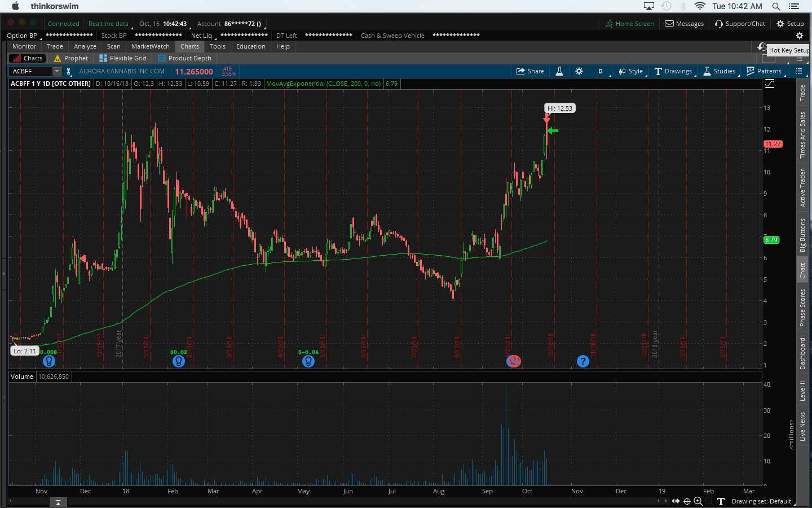The width and height of the screenshot is (812, 508).
Task: Toggle the Live News sidebar panel
Action: [x=802, y=426]
